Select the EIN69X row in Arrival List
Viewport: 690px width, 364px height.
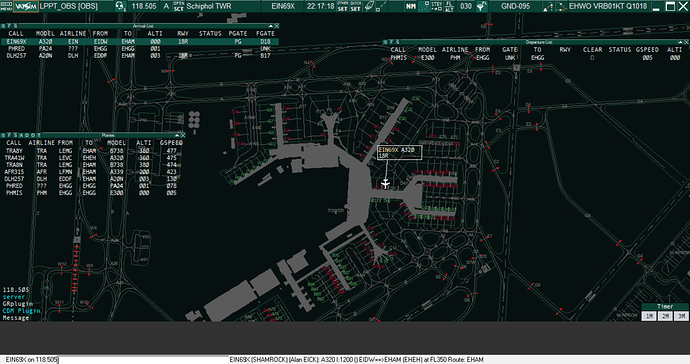click(x=139, y=42)
